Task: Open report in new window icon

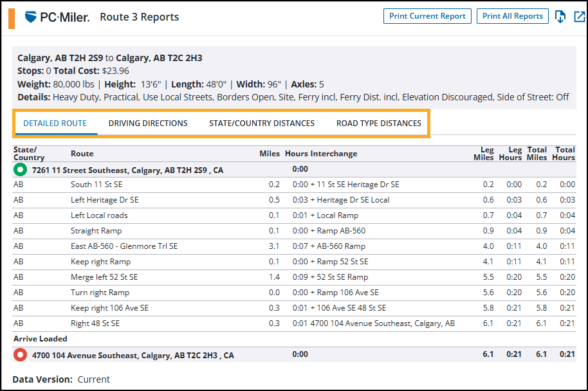Action: 580,17
